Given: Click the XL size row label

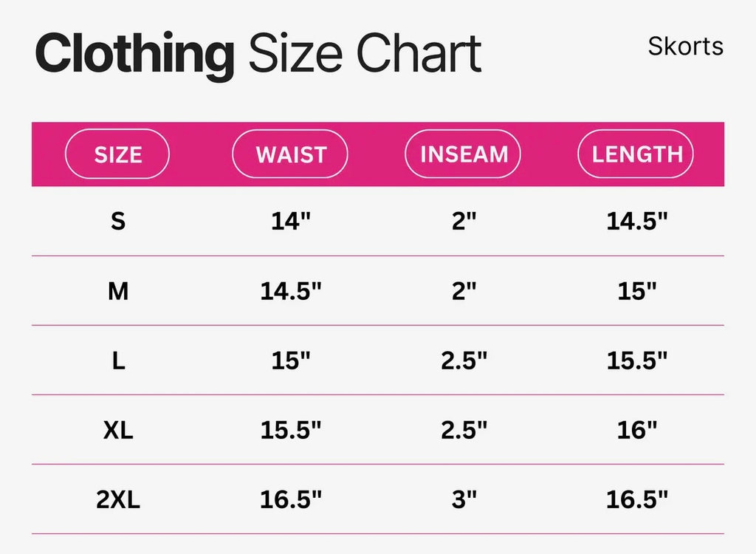Looking at the screenshot, I should tap(118, 430).
